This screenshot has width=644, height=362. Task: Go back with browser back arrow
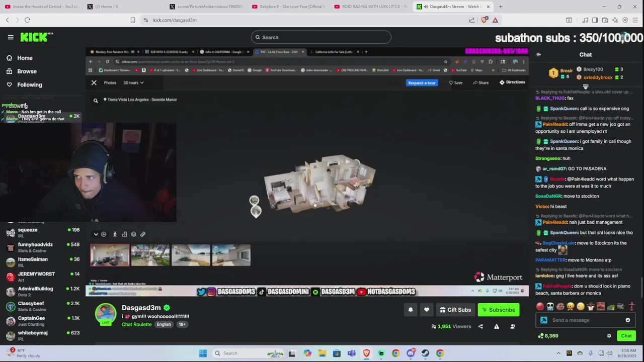8,20
